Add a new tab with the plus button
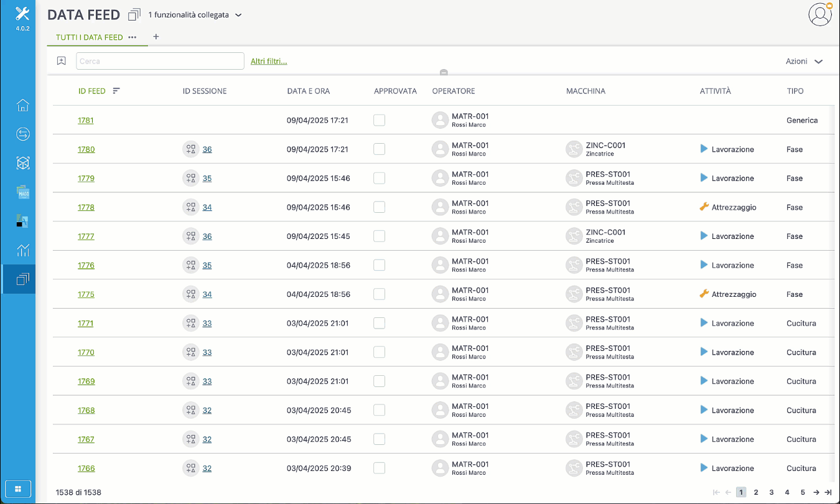 [x=156, y=37]
